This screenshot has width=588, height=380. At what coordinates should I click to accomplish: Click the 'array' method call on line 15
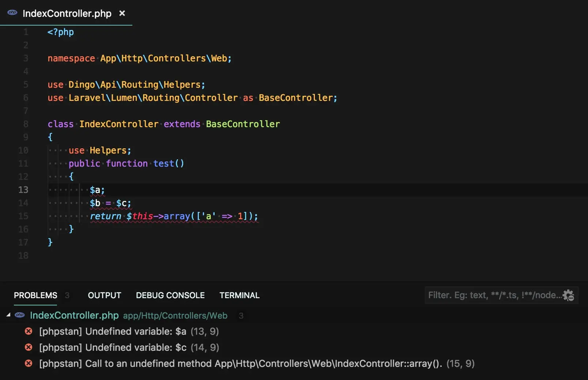177,216
